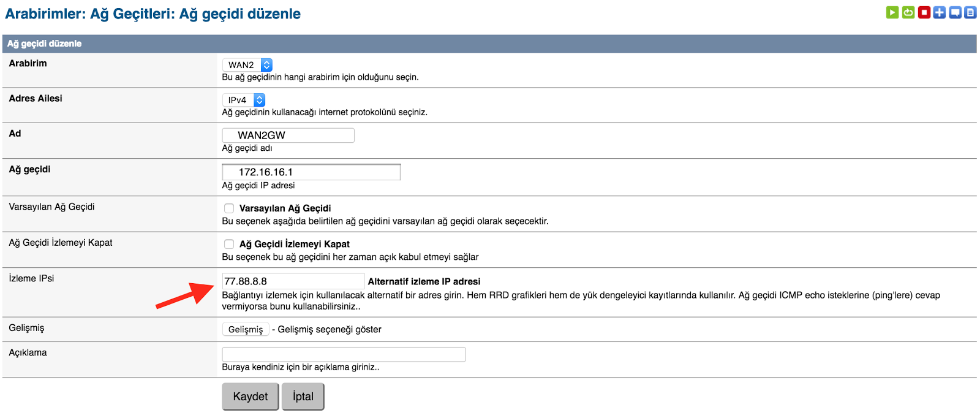The width and height of the screenshot is (980, 415).
Task: Click the Ağ Geçidi İzlemeyi Kapat checkbox label
Action: pos(294,244)
